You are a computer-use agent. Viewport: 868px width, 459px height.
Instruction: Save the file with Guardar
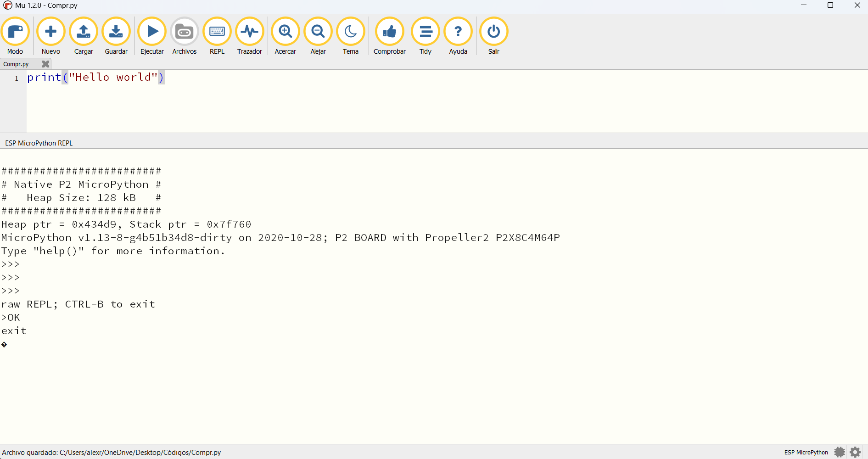tap(116, 36)
